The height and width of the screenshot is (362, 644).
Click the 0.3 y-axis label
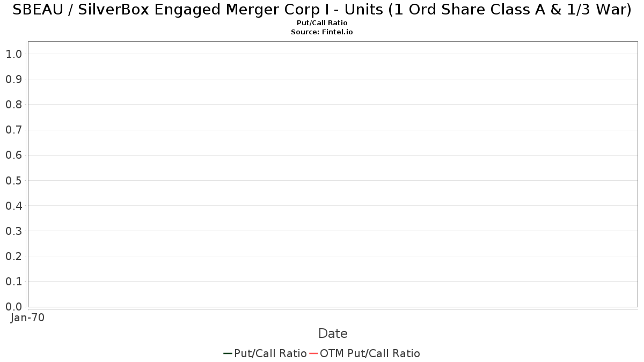[x=13, y=231]
